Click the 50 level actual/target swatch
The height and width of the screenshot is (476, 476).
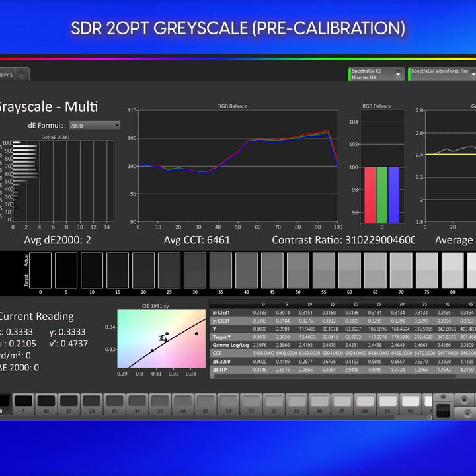click(298, 270)
